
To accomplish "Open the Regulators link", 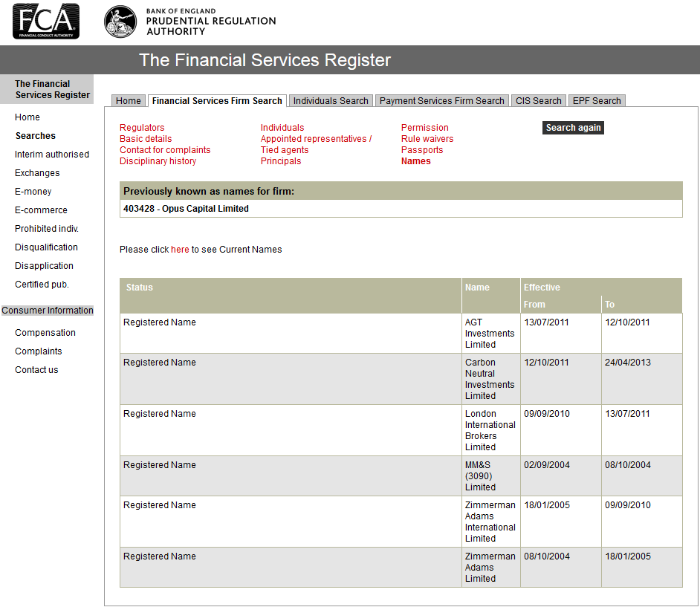I will pos(142,128).
